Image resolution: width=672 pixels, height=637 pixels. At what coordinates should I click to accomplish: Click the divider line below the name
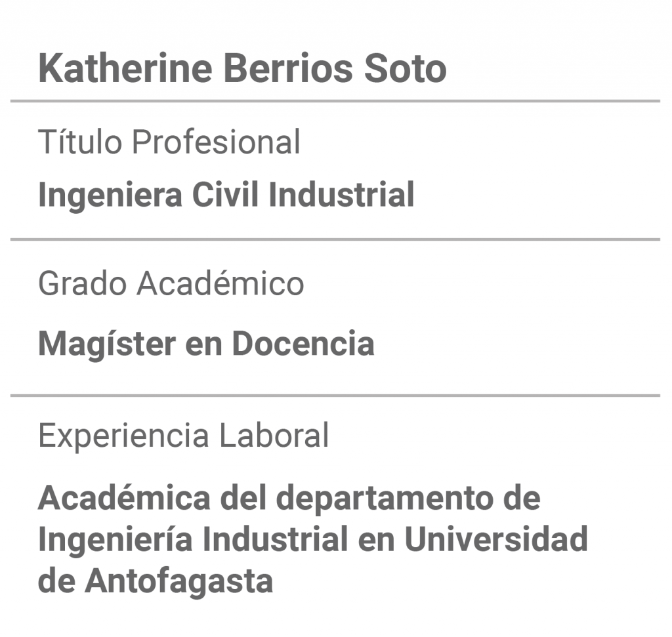click(335, 101)
